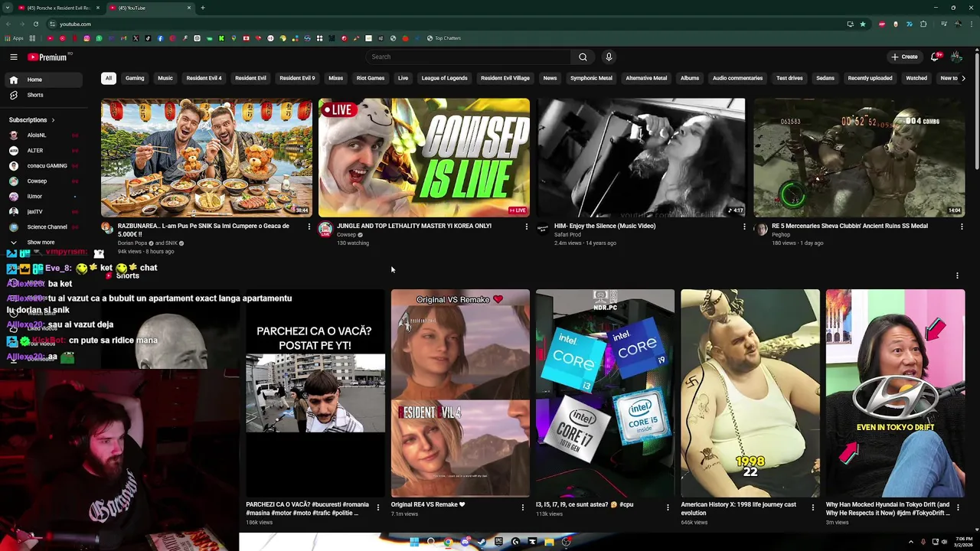The width and height of the screenshot is (980, 551).
Task: Open Epic Games launcher from taskbar
Action: [x=498, y=542]
